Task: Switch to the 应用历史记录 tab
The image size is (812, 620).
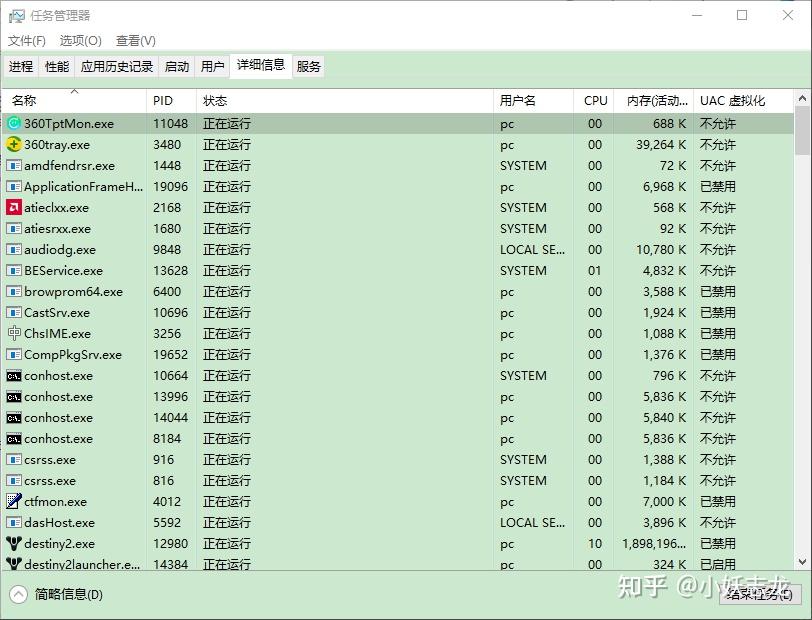Action: click(x=117, y=66)
